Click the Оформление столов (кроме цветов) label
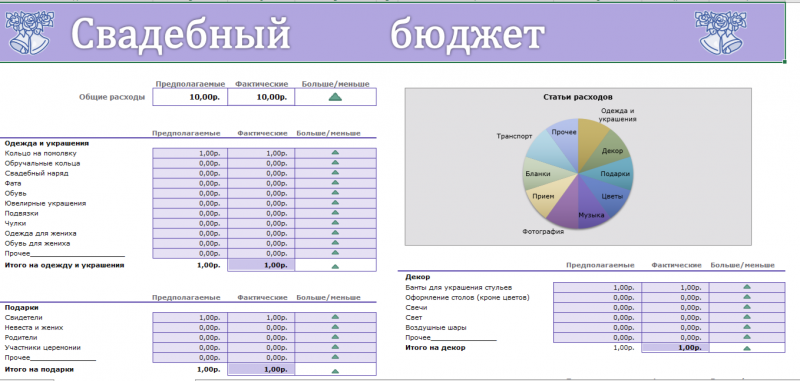The image size is (800, 381). [x=467, y=297]
